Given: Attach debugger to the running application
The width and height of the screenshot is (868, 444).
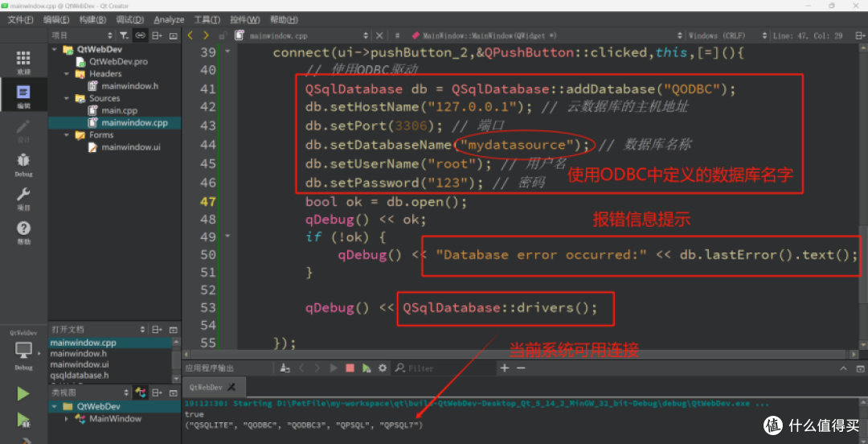Looking at the screenshot, I should 366,368.
